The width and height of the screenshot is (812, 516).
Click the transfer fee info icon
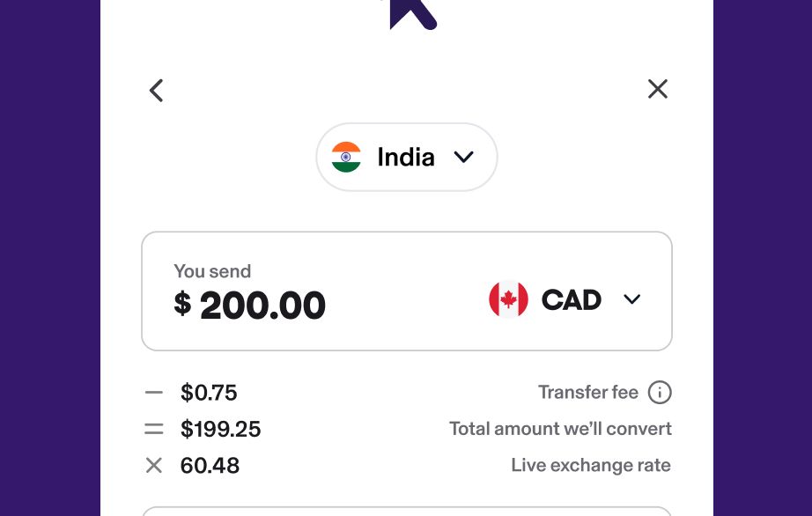pyautogui.click(x=660, y=392)
